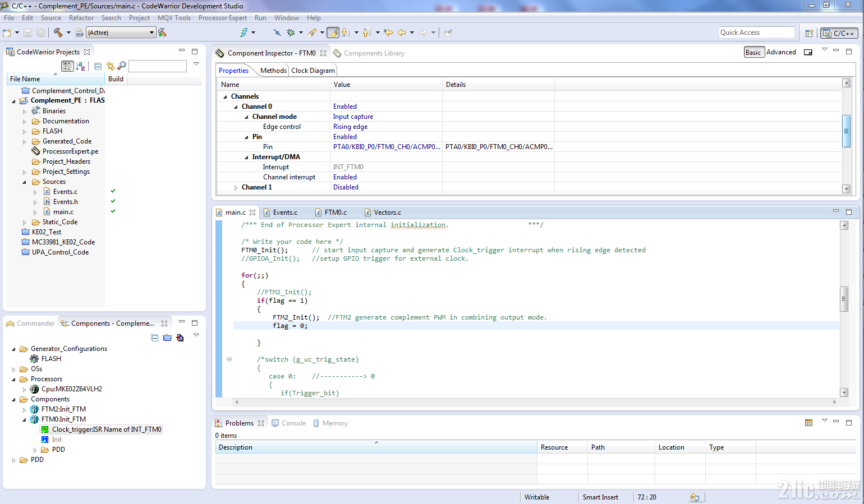This screenshot has width=864, height=504.
Task: Open Components view menu arrow
Action: click(x=196, y=335)
